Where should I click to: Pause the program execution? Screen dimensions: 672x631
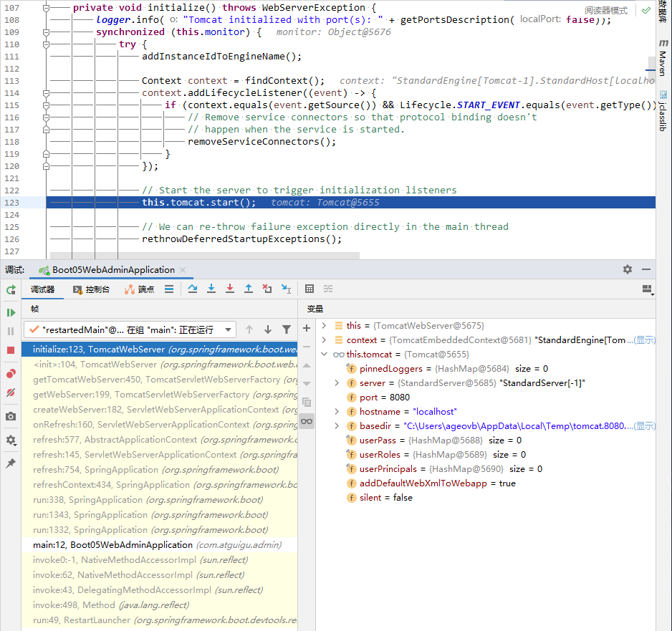11,331
